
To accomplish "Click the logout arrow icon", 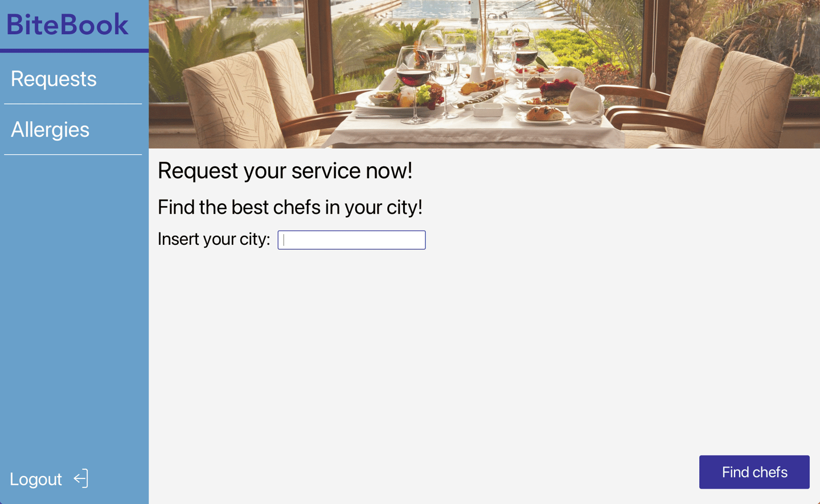I will click(x=81, y=478).
